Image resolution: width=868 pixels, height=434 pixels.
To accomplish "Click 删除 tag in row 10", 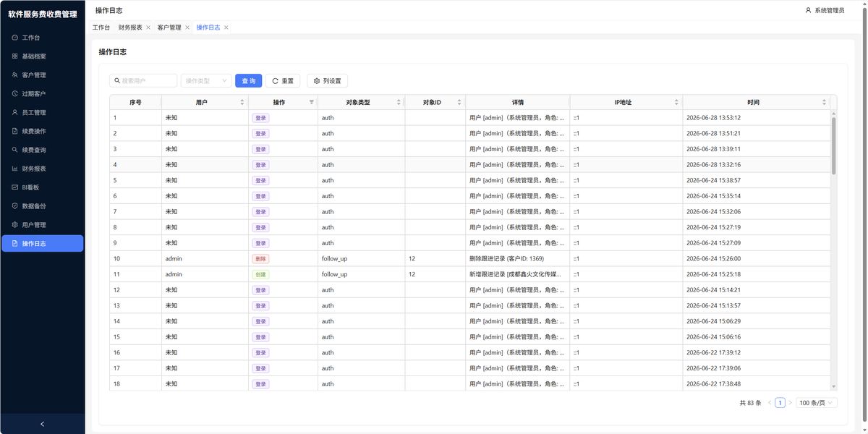I will pos(260,259).
